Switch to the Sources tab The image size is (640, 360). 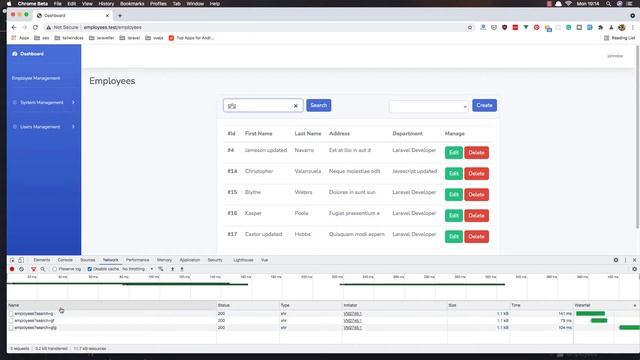[x=88, y=260]
